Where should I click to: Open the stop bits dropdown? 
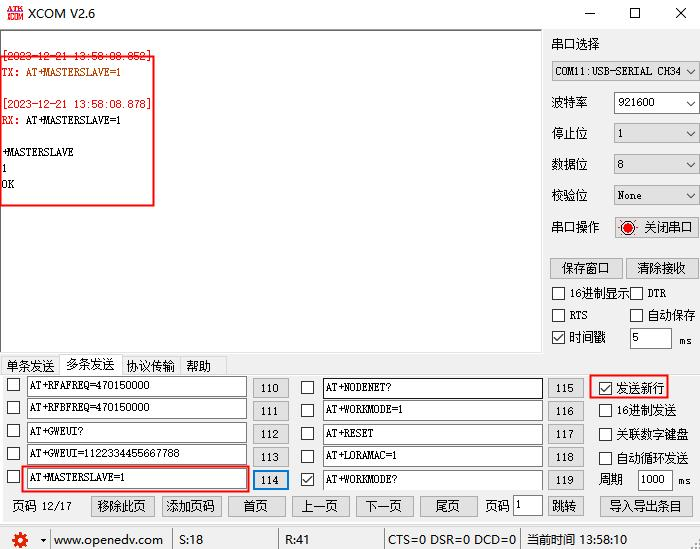tap(656, 133)
